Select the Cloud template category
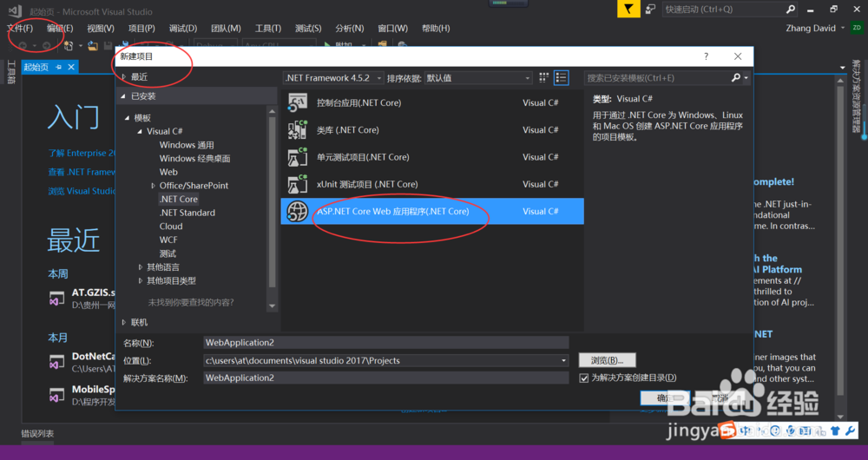The image size is (868, 460). point(170,227)
